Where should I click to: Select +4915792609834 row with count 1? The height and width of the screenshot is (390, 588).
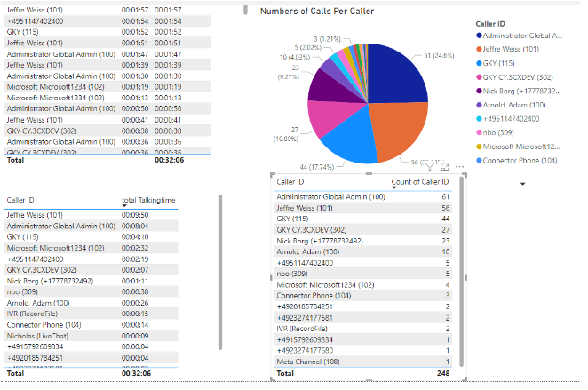[363, 339]
